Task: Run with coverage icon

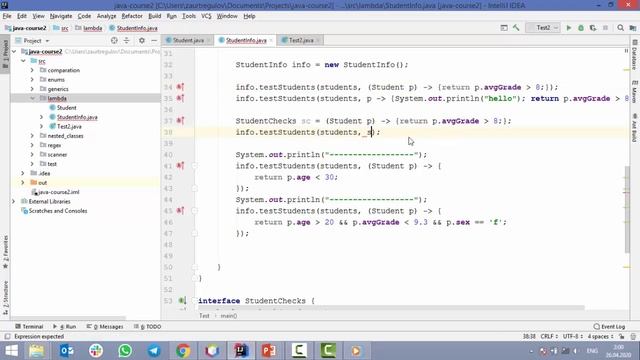Action: point(593,28)
